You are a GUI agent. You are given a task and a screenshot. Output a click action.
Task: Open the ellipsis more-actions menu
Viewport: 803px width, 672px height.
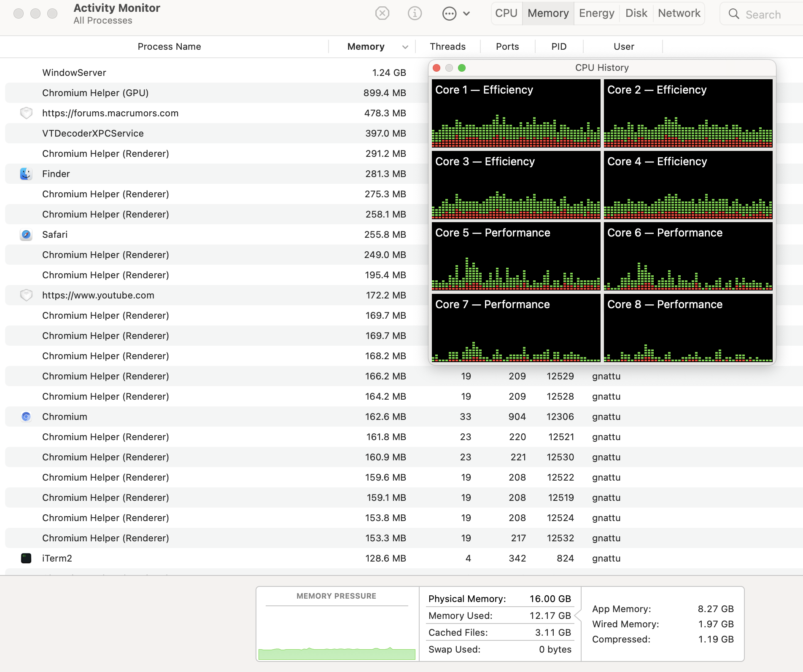pyautogui.click(x=456, y=13)
